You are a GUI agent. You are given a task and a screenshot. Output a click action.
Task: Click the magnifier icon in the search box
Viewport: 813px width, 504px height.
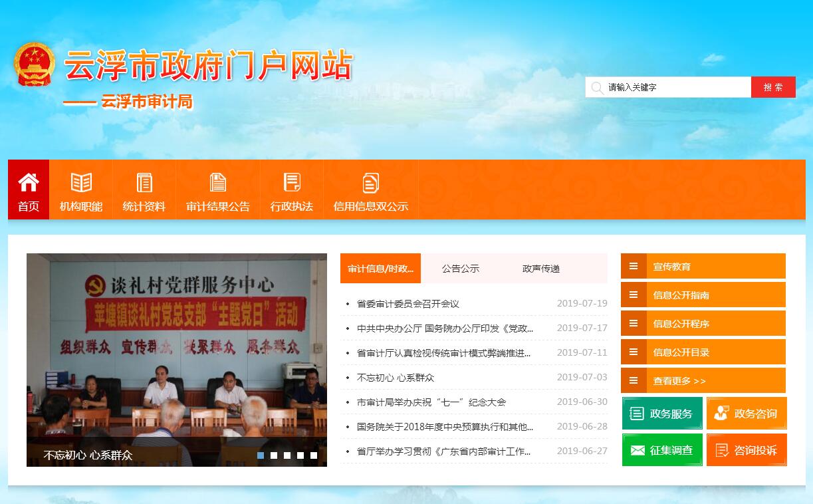[x=597, y=87]
